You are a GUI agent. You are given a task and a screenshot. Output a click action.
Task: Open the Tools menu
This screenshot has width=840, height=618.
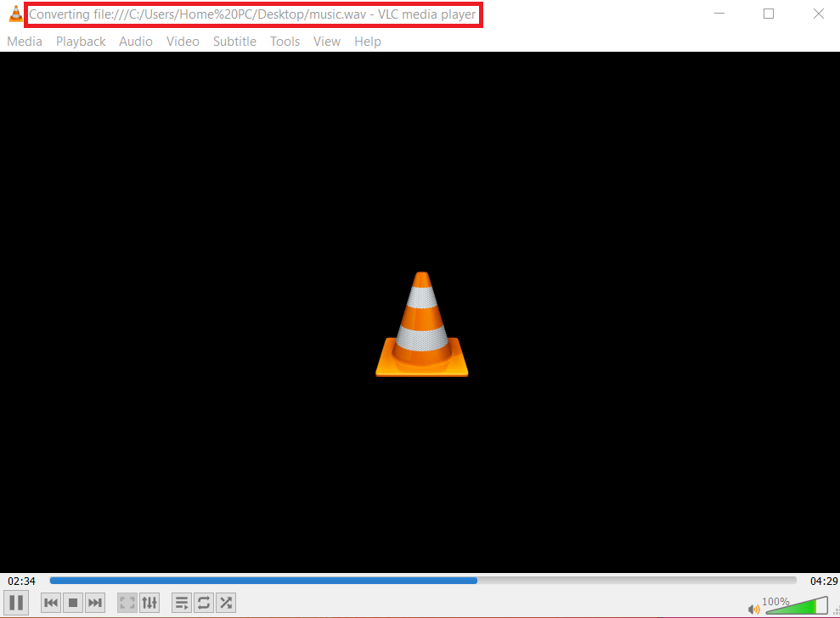(285, 42)
